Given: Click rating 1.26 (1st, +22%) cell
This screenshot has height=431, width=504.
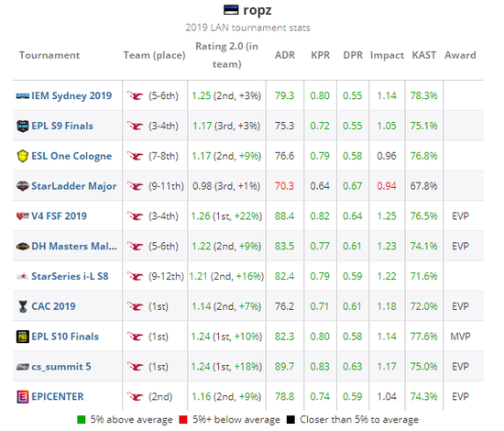Looking at the screenshot, I should pyautogui.click(x=226, y=216).
